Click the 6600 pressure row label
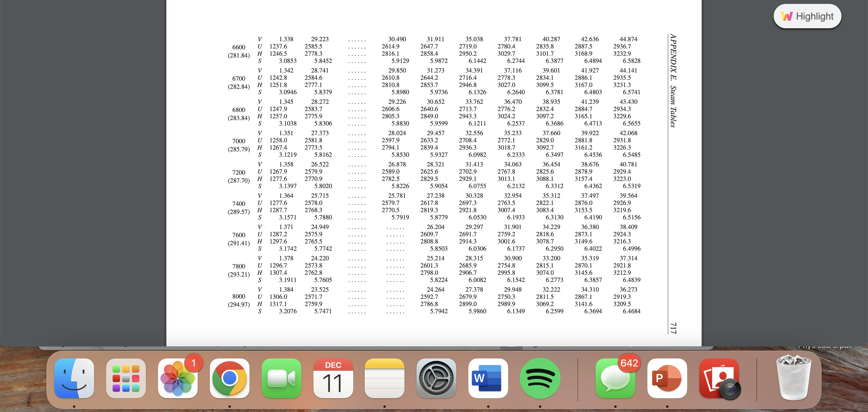 pyautogui.click(x=239, y=47)
